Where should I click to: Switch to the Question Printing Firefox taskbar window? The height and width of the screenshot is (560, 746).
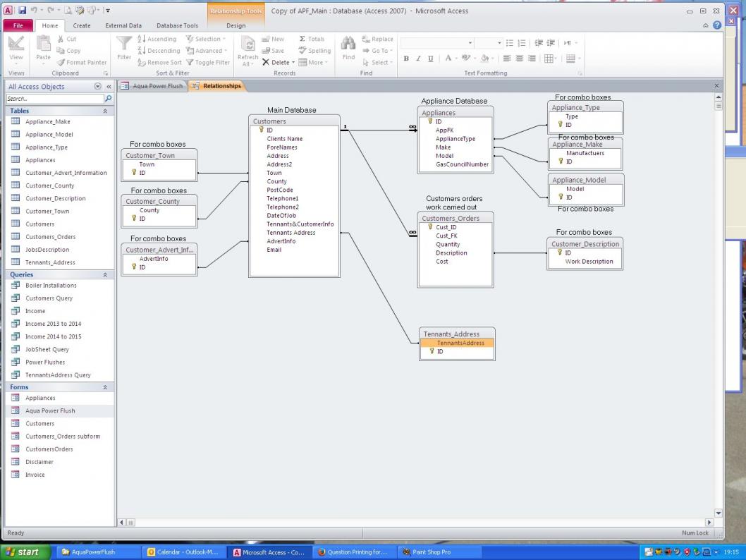[x=353, y=552]
